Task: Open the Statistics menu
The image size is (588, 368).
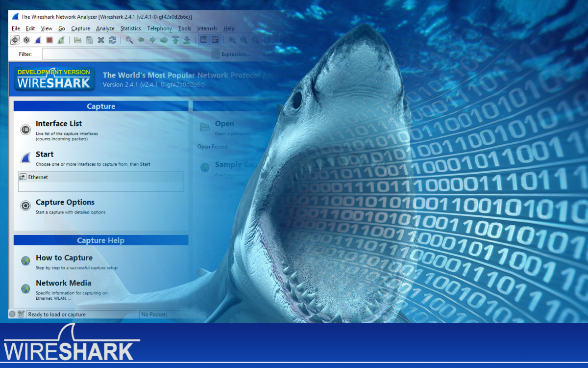Action: coord(131,28)
